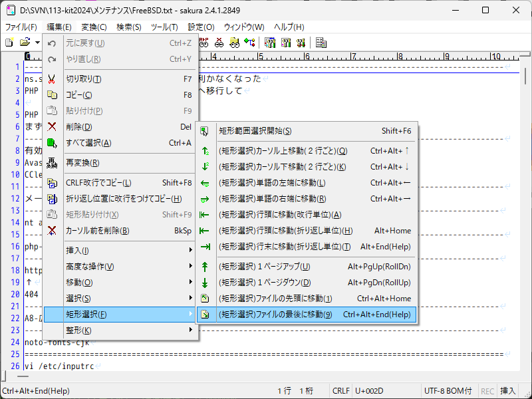Viewport: 532px width, 399px height.
Task: Choose ファイルの先頭に移動(1)
Action: [307, 299]
